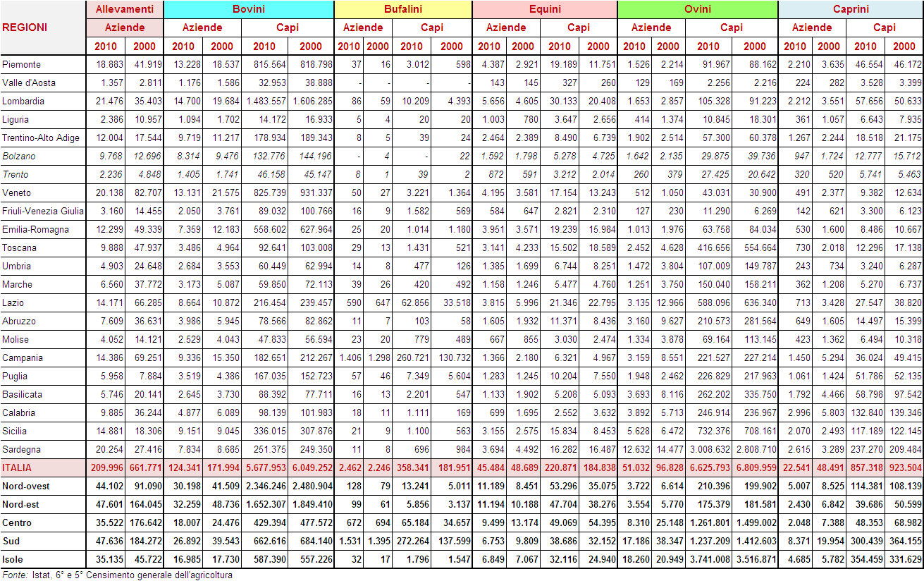924x581 pixels.
Task: Click the Capi subheader under Ovini
Action: pyautogui.click(x=732, y=27)
